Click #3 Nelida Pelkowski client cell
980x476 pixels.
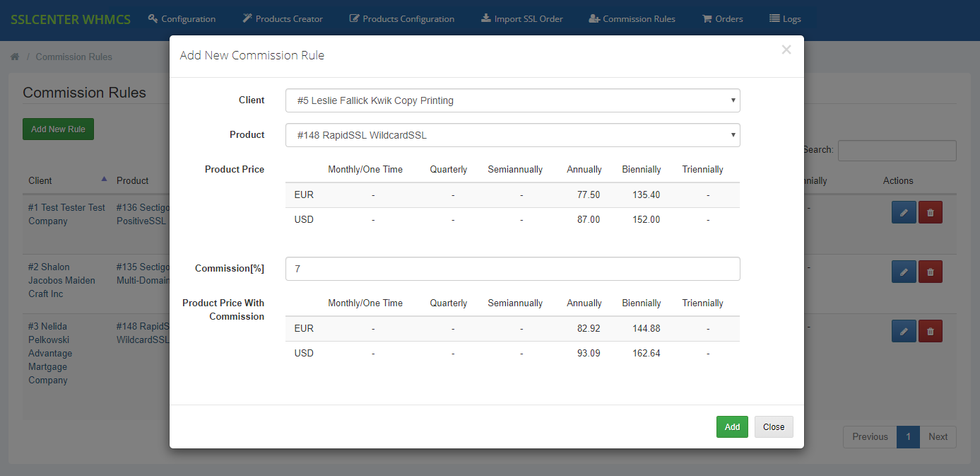(49, 353)
